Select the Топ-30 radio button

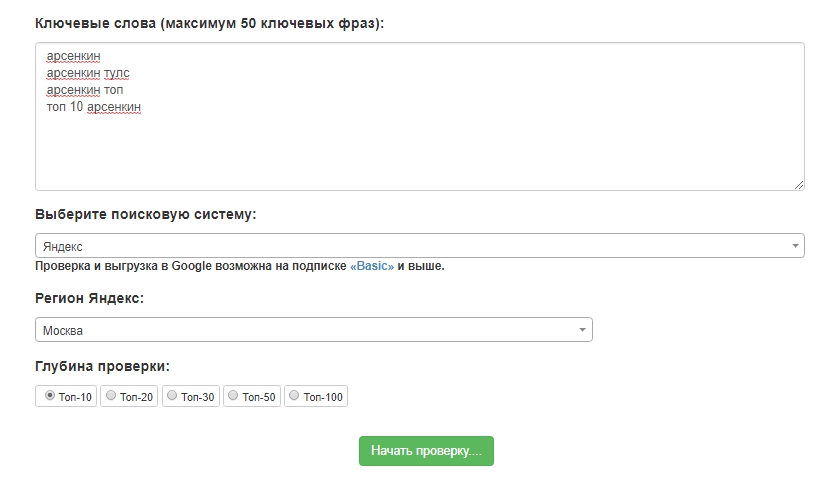[x=172, y=396]
